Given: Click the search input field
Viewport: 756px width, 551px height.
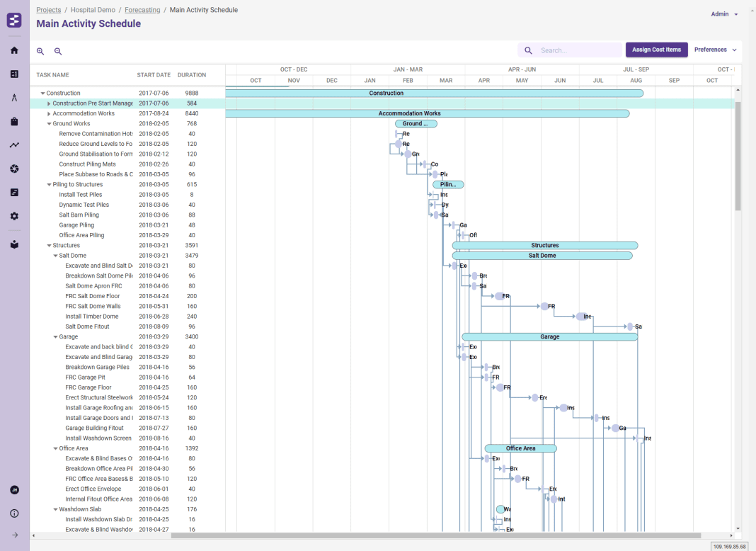Looking at the screenshot, I should point(577,50).
